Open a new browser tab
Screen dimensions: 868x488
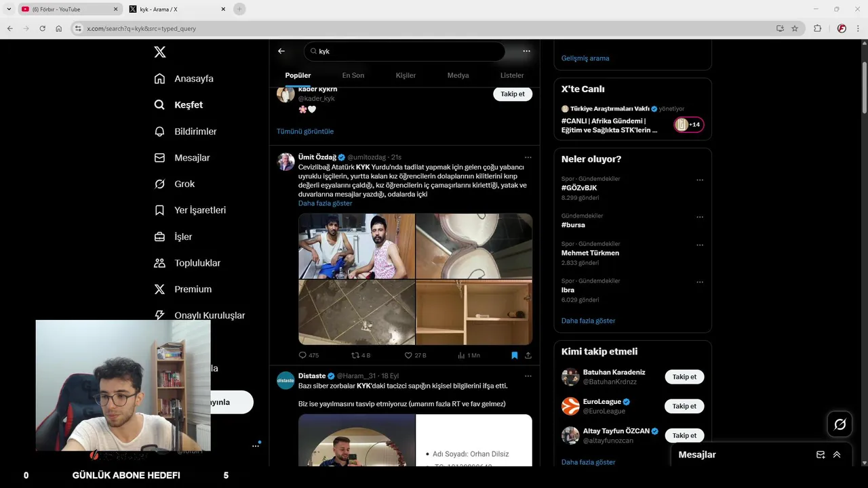click(x=239, y=9)
